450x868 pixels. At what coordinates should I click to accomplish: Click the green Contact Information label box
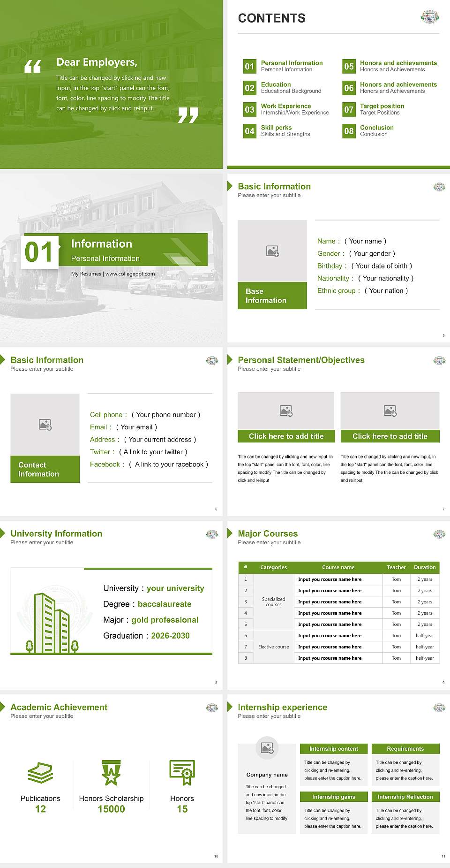(x=45, y=469)
